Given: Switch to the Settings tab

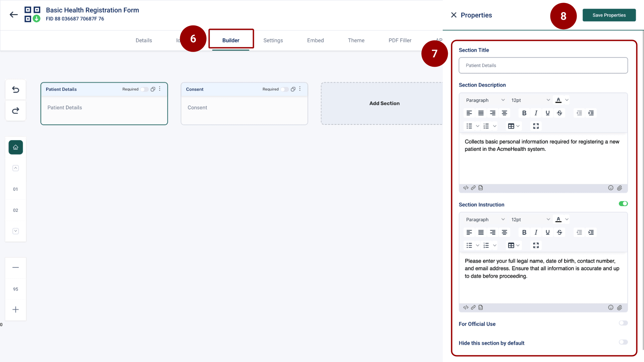Looking at the screenshot, I should (273, 40).
